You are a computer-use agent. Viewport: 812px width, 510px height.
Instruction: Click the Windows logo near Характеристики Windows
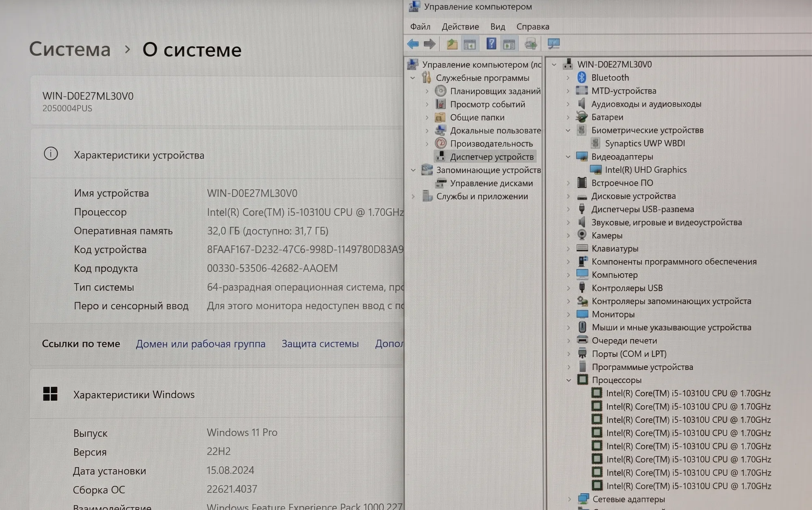tap(50, 394)
